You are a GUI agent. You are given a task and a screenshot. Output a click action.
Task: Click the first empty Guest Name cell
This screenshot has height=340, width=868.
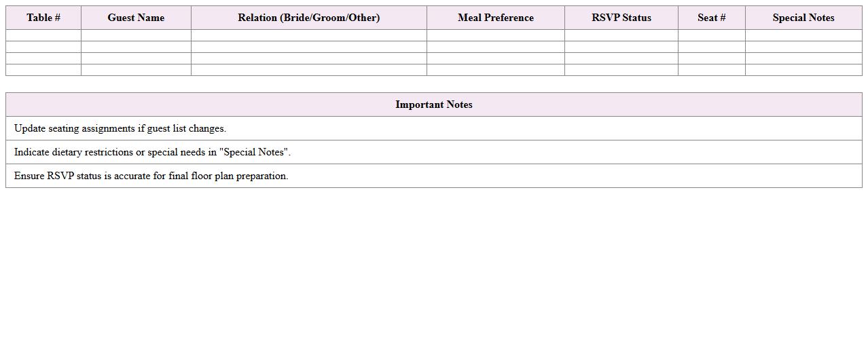(136, 35)
